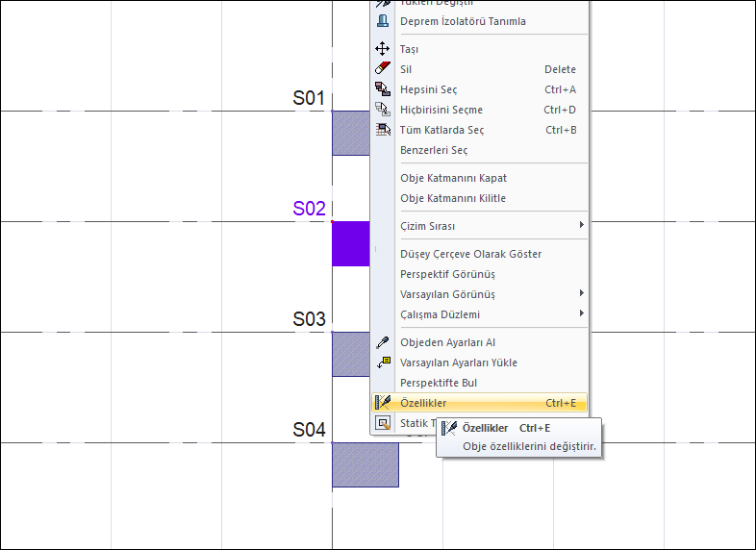
Task: Click the Statik menu entry text
Action: [x=417, y=423]
